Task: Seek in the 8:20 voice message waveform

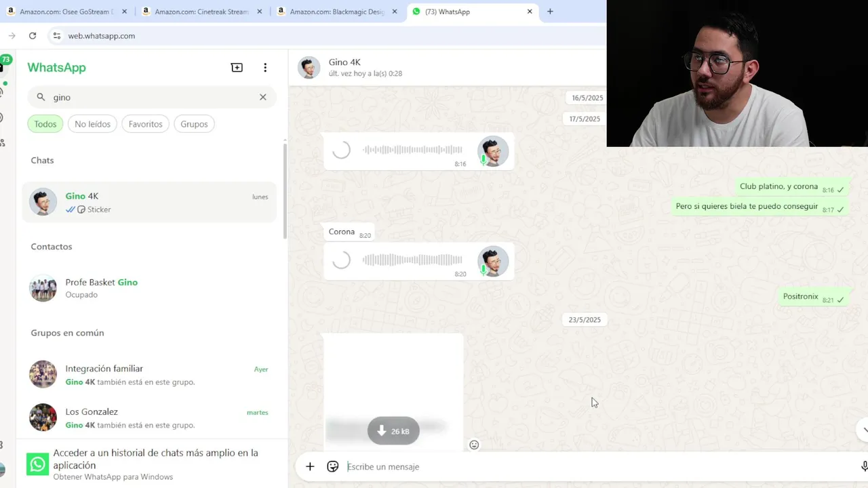Action: click(x=412, y=260)
